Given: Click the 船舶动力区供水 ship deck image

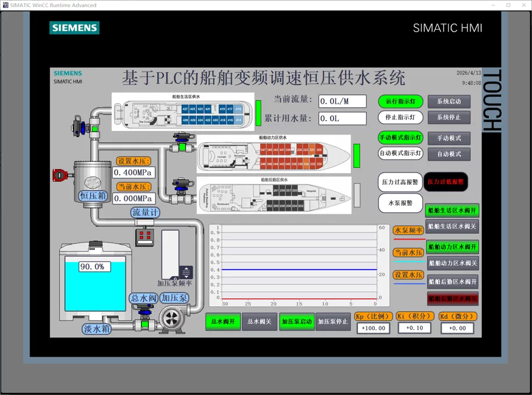Looking at the screenshot, I should click(274, 154).
